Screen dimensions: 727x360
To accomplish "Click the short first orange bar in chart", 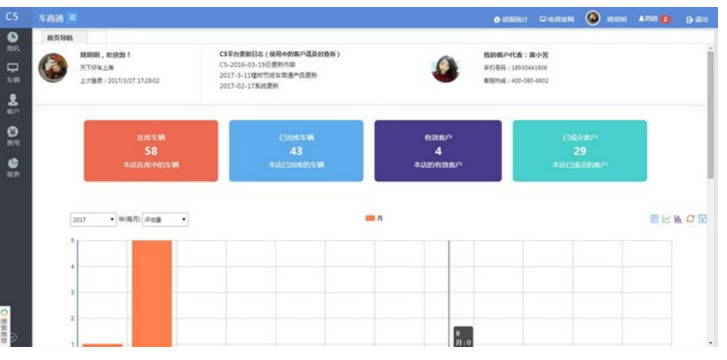I will (x=102, y=345).
